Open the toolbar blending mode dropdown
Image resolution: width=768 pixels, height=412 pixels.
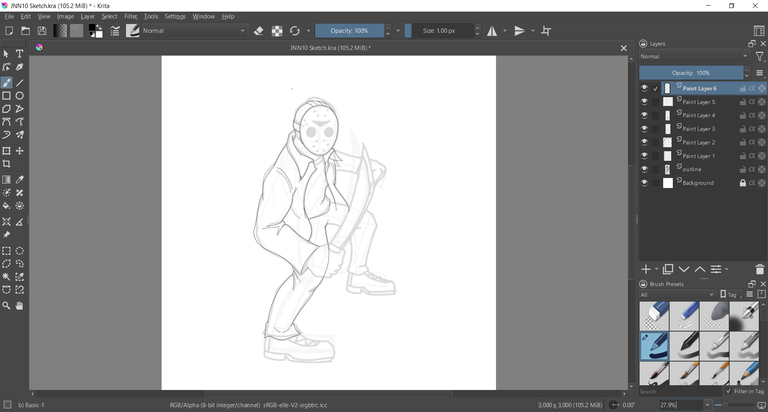[x=194, y=31]
